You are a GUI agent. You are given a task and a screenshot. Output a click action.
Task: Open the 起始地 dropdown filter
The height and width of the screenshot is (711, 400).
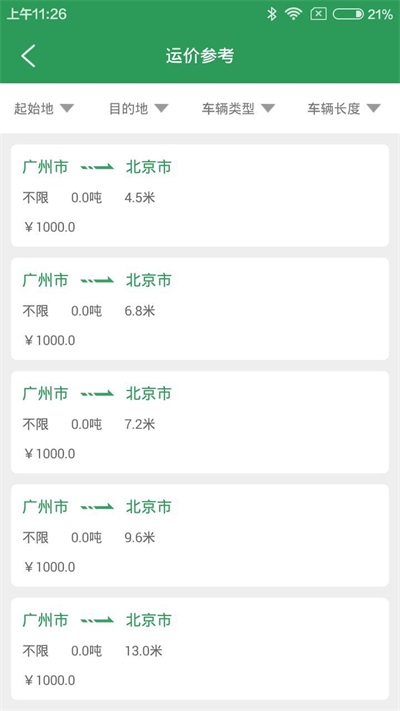[x=44, y=109]
